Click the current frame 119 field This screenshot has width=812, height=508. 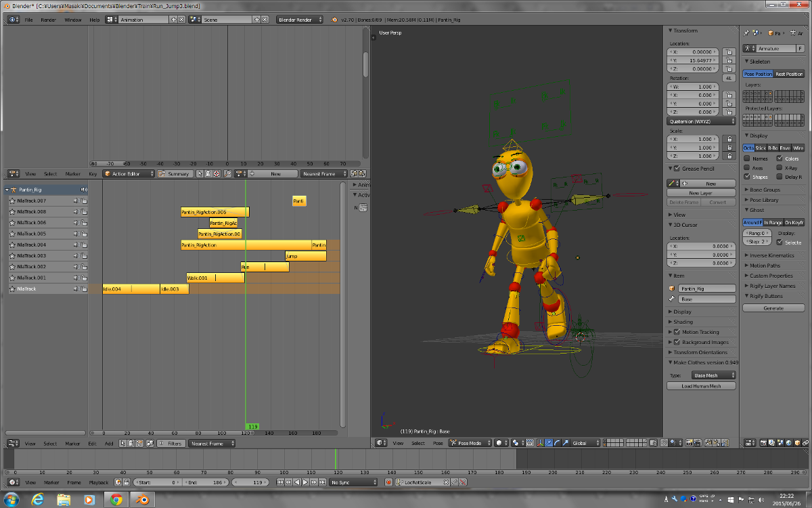252,482
